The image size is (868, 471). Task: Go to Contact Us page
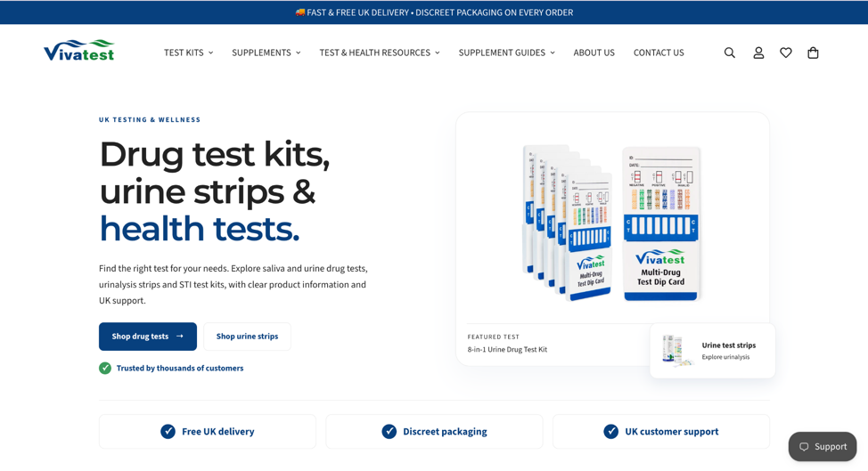coord(659,53)
